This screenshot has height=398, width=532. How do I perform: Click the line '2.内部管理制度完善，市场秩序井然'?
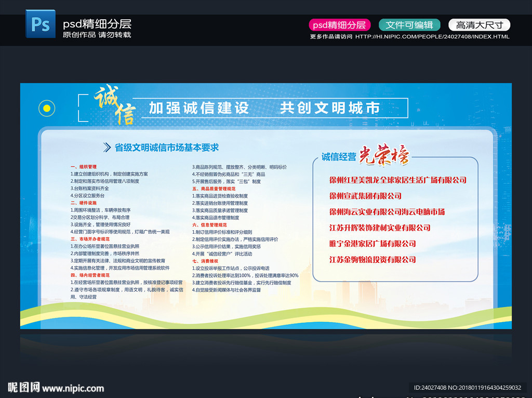(105, 254)
